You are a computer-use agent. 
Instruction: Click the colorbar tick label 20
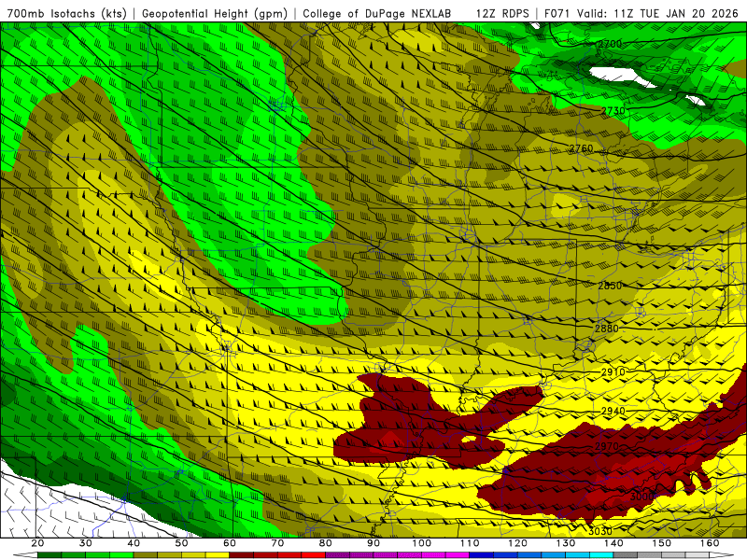coord(37,543)
